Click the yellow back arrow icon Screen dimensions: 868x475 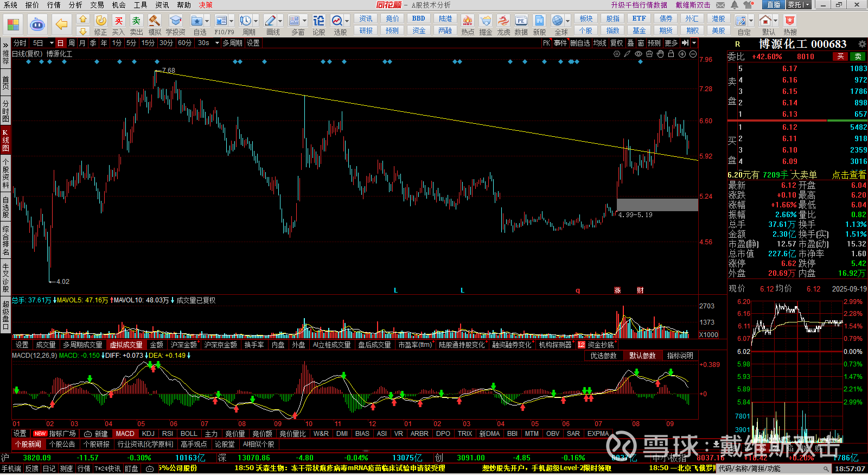click(x=62, y=24)
